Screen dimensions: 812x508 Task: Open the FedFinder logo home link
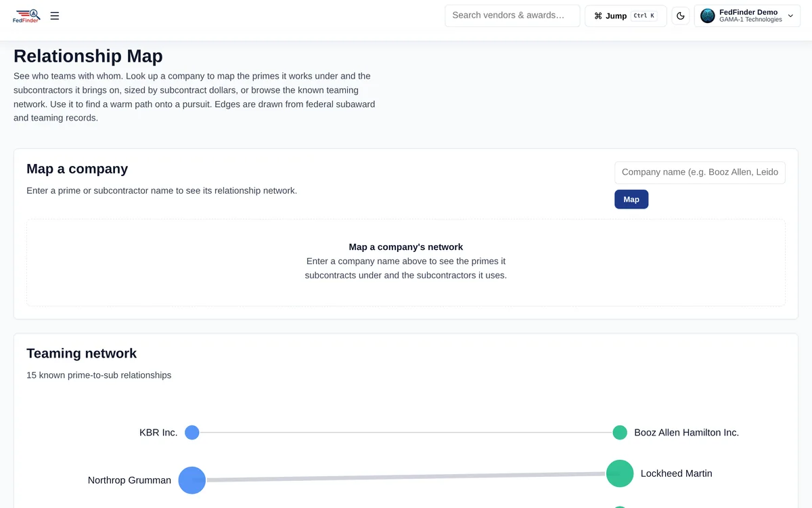(x=26, y=16)
